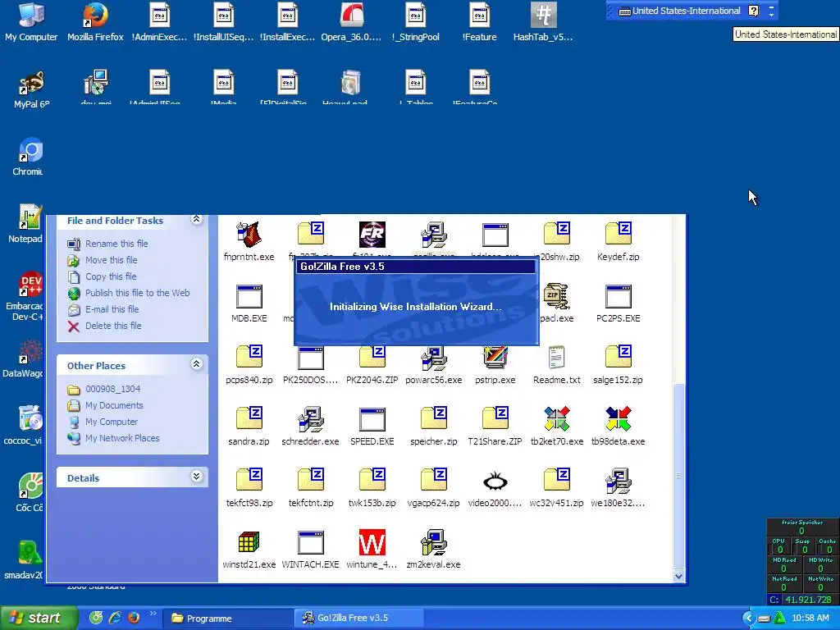Select the PC2PS.EXE file icon

(619, 296)
